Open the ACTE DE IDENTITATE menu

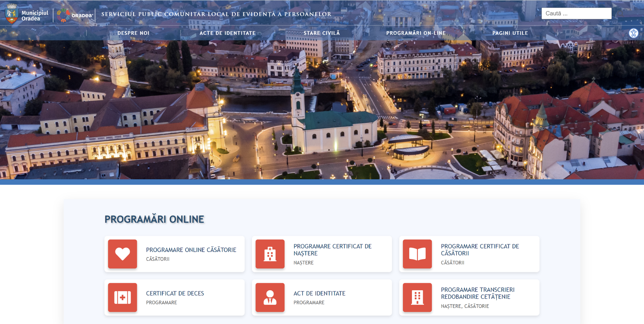(x=228, y=33)
